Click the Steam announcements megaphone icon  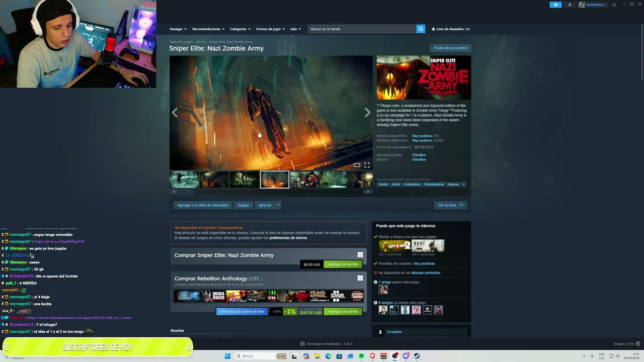coord(555,5)
